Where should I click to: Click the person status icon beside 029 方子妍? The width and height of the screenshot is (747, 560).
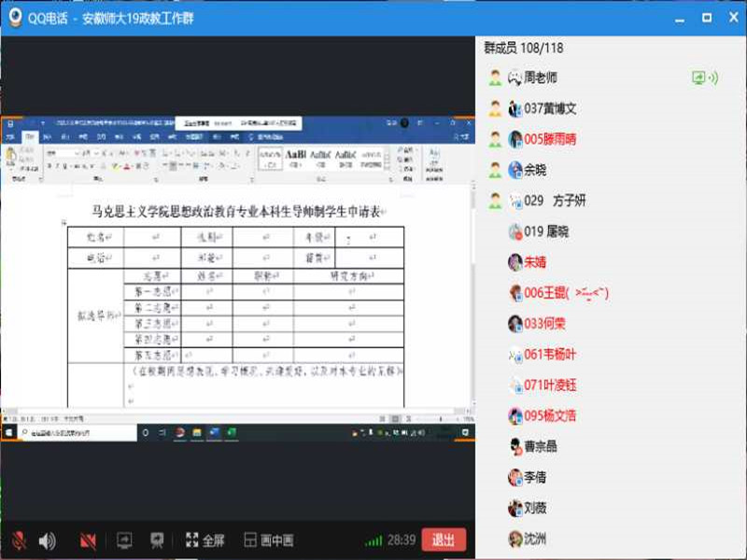[495, 201]
